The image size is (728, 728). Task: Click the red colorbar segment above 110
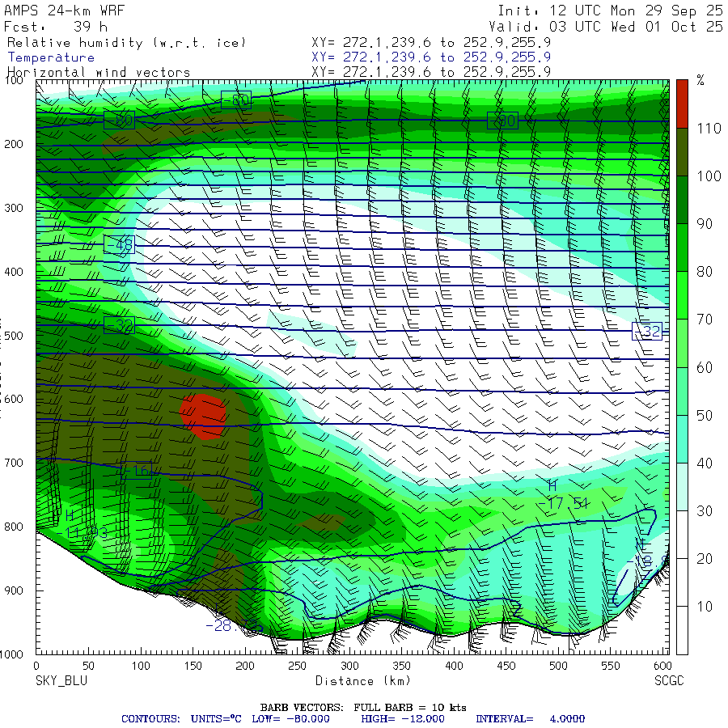click(x=682, y=104)
